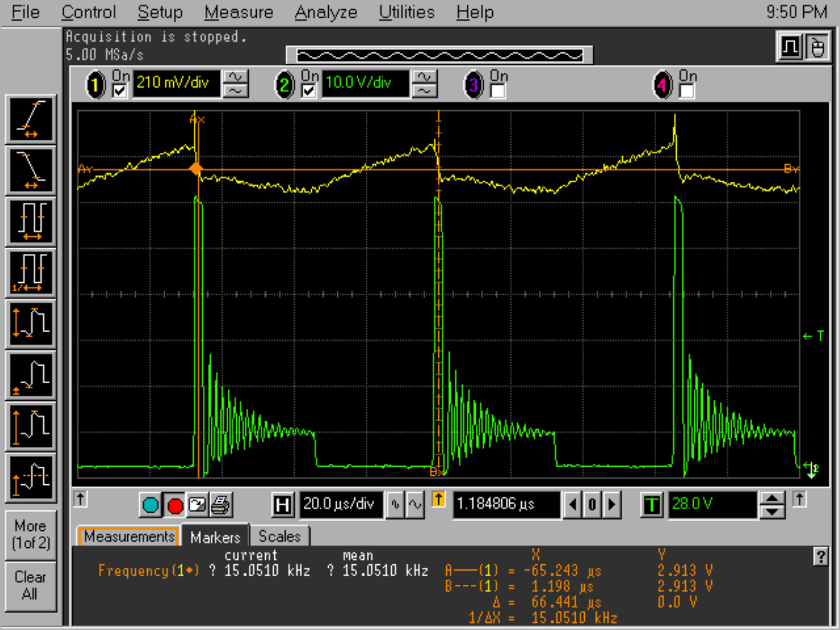Select the average voltage measurement icon
The width and height of the screenshot is (840, 630).
coord(31,478)
